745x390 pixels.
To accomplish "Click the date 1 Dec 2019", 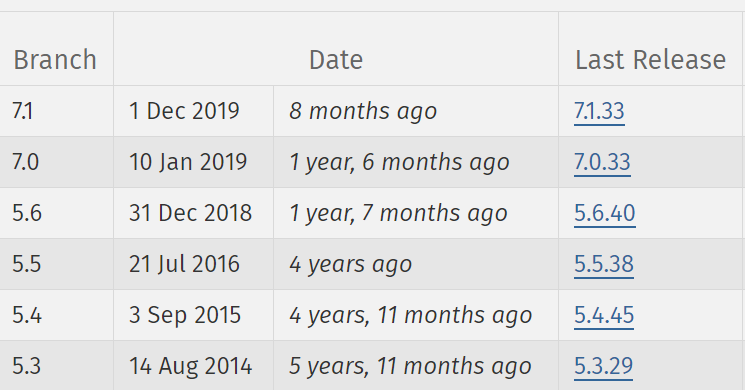I will 184,111.
